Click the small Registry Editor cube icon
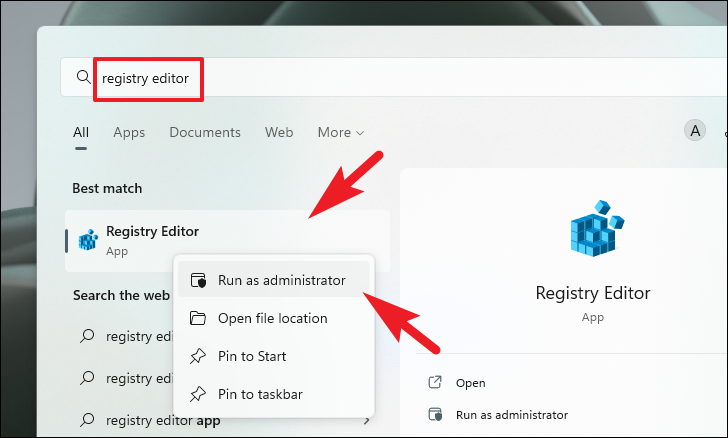The width and height of the screenshot is (728, 438). pyautogui.click(x=88, y=240)
